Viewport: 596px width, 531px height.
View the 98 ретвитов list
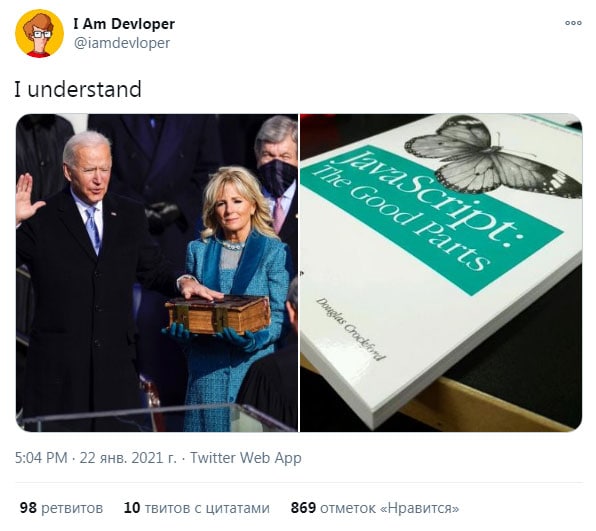point(61,508)
